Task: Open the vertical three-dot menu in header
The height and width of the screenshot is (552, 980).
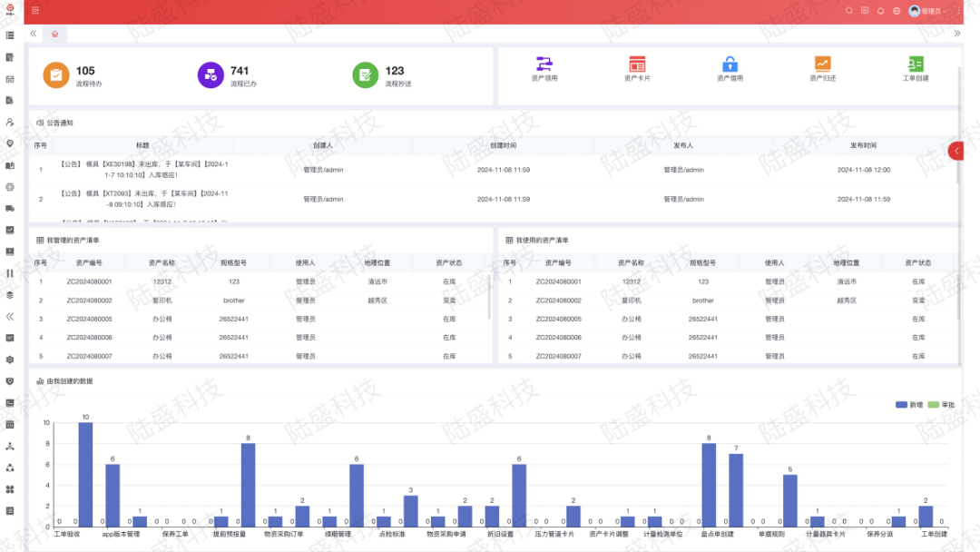Action: coord(958,11)
